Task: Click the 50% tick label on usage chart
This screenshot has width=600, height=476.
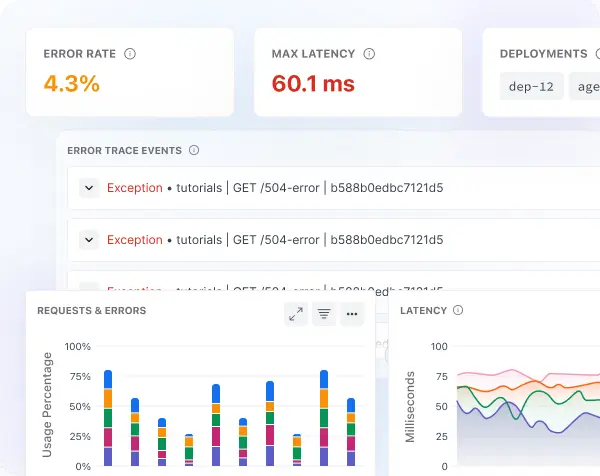Action: pos(80,406)
